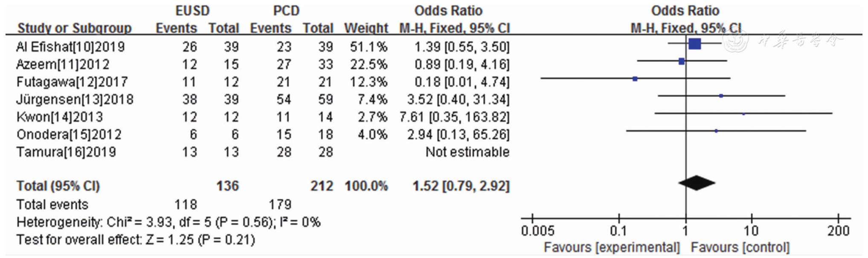Image resolution: width=868 pixels, height=258 pixels.
Task: Click the small blue dot for Kwon 2013
Action: point(743,114)
